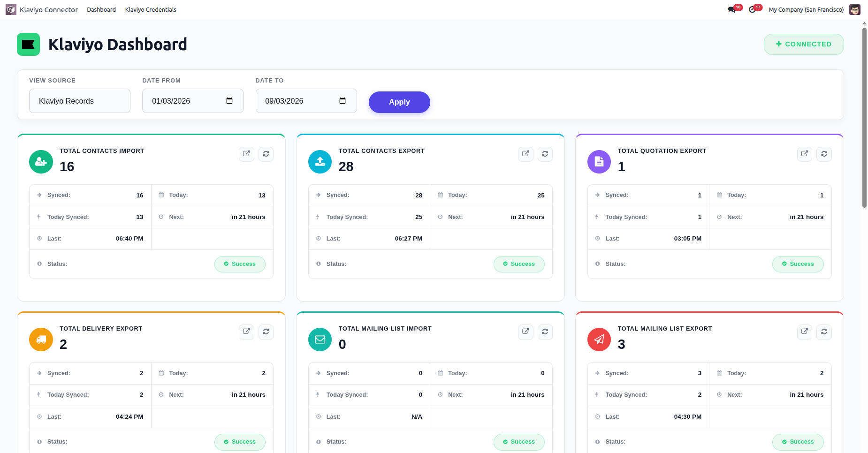Apply the date filter
This screenshot has width=868, height=453.
pyautogui.click(x=399, y=102)
